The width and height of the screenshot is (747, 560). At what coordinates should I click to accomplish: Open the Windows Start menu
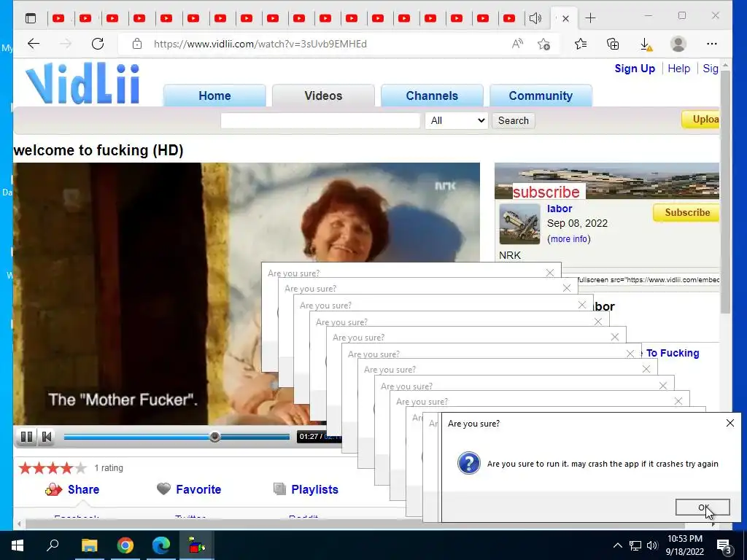pyautogui.click(x=18, y=545)
